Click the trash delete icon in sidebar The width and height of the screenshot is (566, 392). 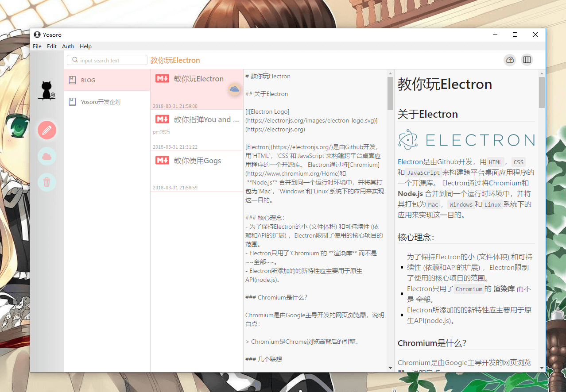(47, 182)
